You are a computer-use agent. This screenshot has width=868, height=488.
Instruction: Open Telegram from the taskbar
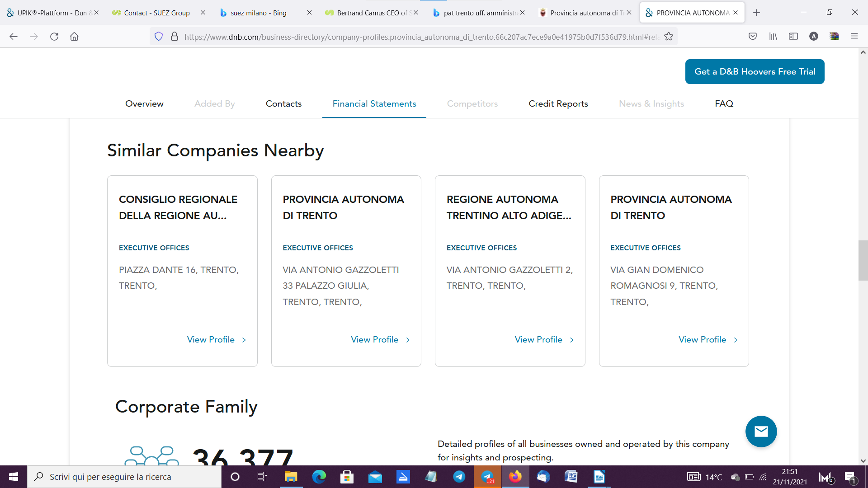pos(459,477)
